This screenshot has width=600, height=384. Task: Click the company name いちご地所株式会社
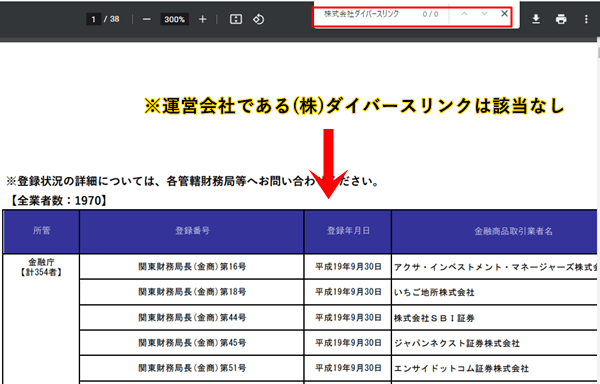[x=434, y=293]
